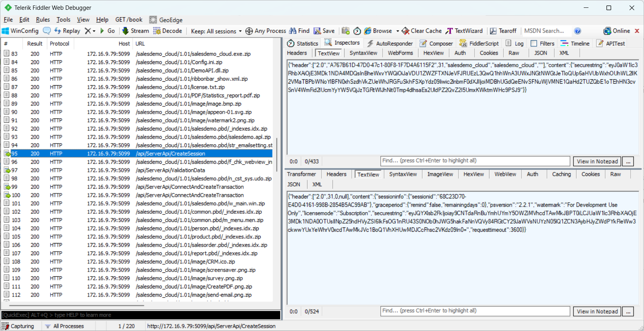Screen dimensions: 644x331
Task: Click the upper View in Notepad button
Action: point(597,161)
